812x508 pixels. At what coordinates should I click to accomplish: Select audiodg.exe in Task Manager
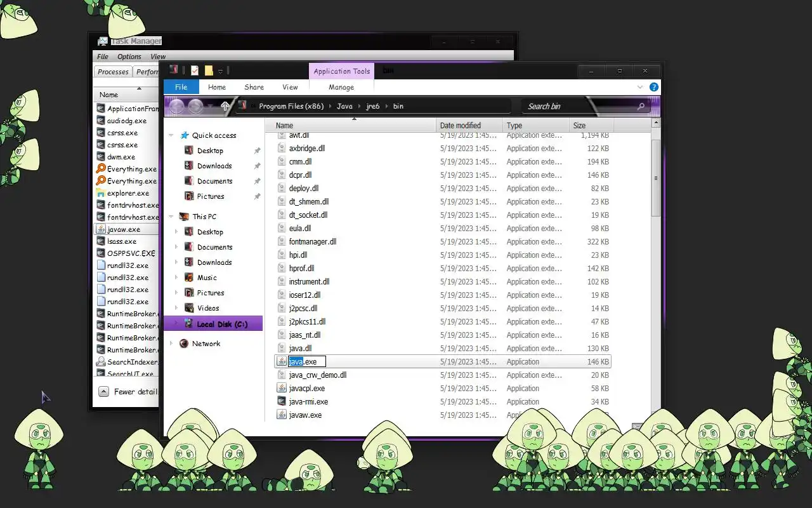(127, 121)
